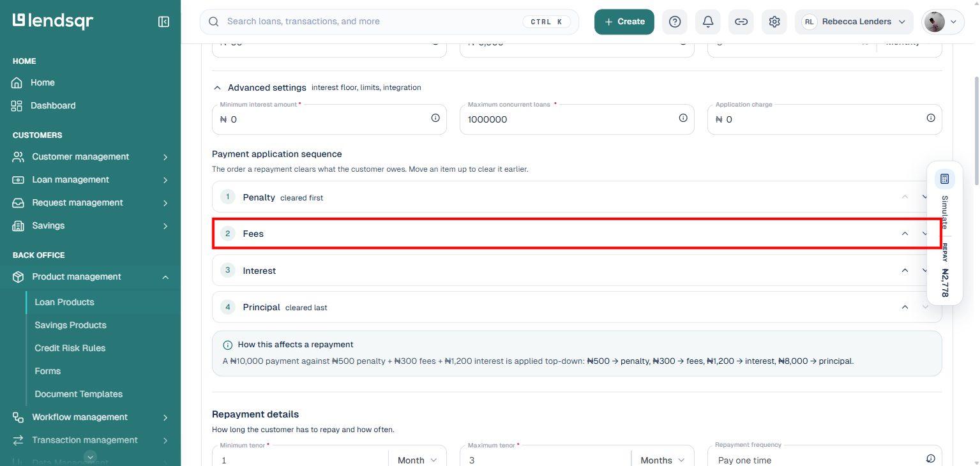
Task: Click the Penalty cleared first row
Action: 577,197
